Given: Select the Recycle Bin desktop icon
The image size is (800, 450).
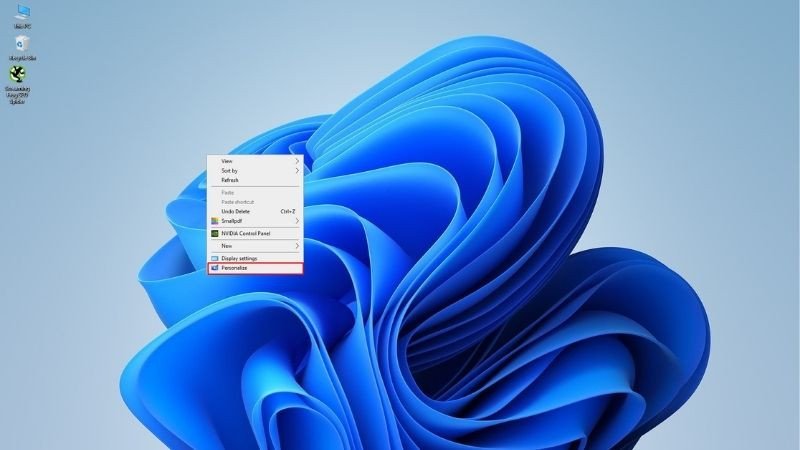Looking at the screenshot, I should click(x=18, y=44).
